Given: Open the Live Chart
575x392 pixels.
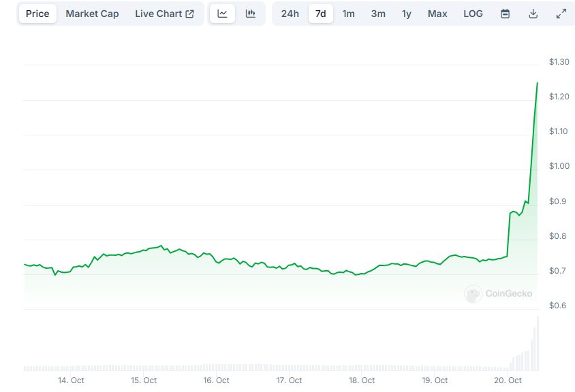Looking at the screenshot, I should 158,13.
